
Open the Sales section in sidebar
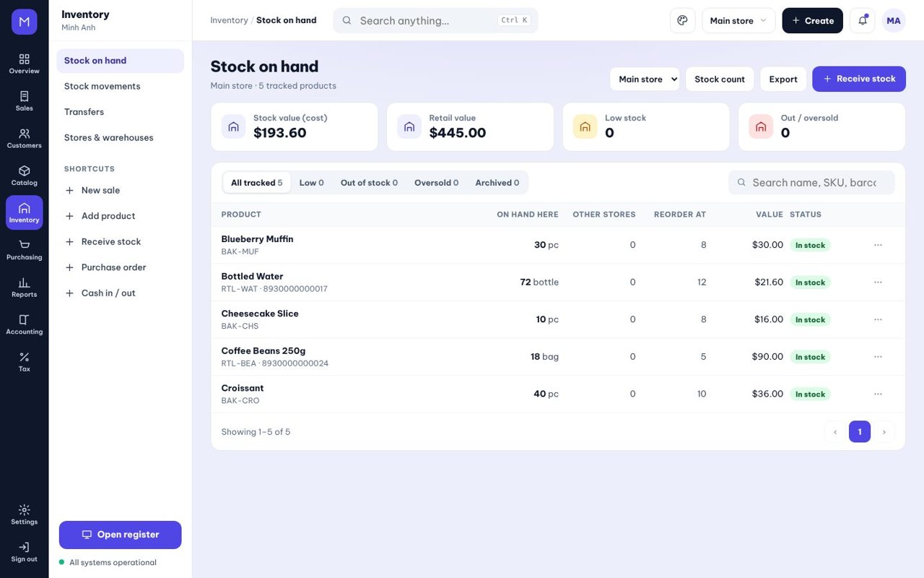[24, 101]
